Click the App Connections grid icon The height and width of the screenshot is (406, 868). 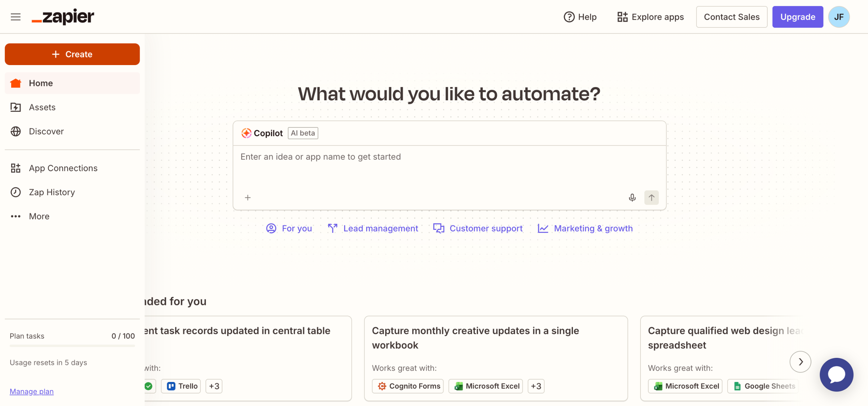[x=16, y=168]
